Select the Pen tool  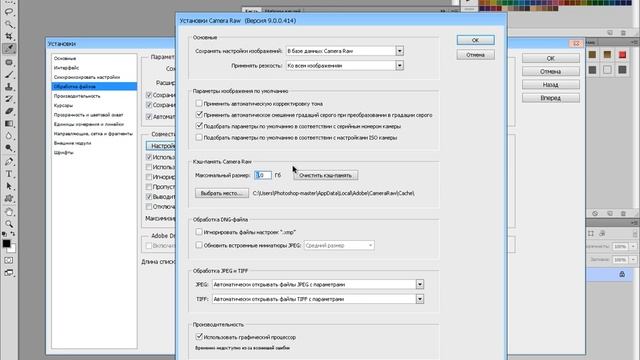coord(9,162)
